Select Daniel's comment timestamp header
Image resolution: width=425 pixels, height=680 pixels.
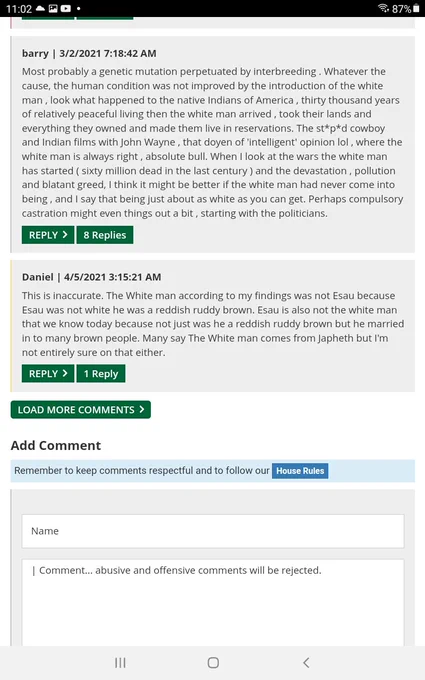pos(92,277)
